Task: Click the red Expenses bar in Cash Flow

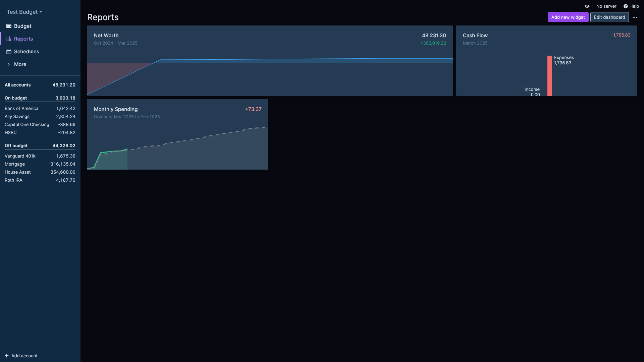Action: pos(550,76)
